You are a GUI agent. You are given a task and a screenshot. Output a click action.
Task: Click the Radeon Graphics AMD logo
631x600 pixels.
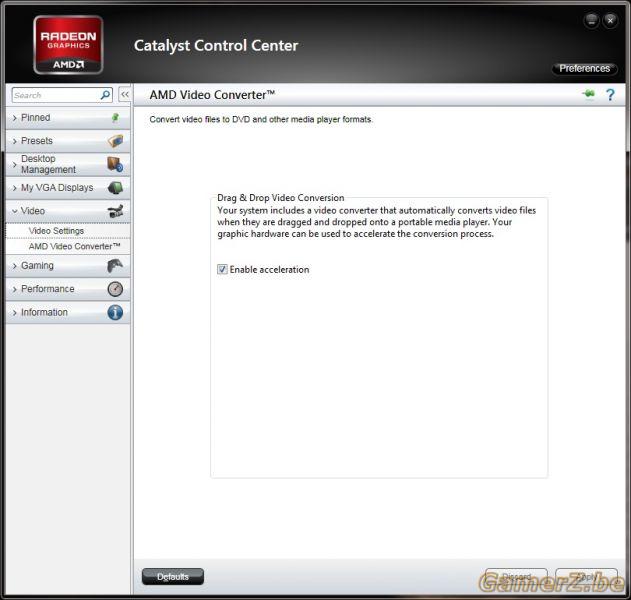[68, 45]
